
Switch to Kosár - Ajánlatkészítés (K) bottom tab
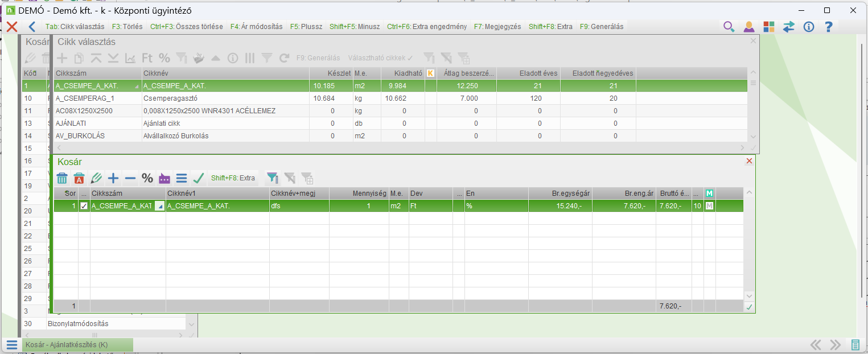(x=77, y=345)
